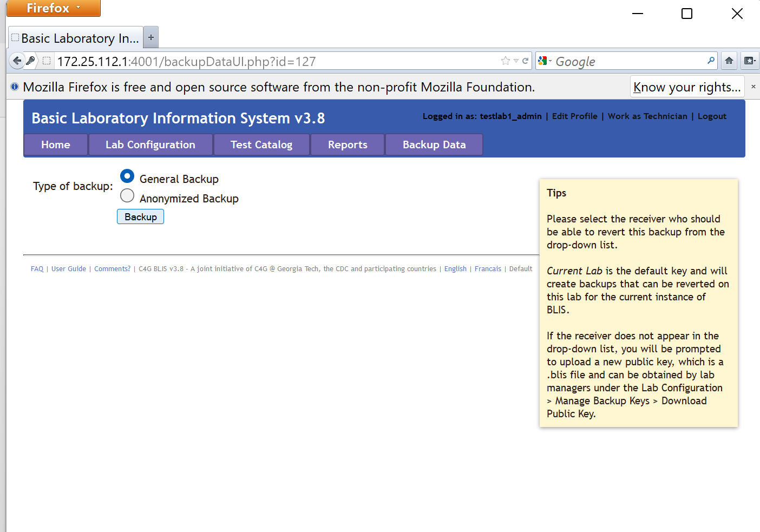This screenshot has width=760, height=532.
Task: Open the Comments? footer link
Action: pyautogui.click(x=113, y=268)
